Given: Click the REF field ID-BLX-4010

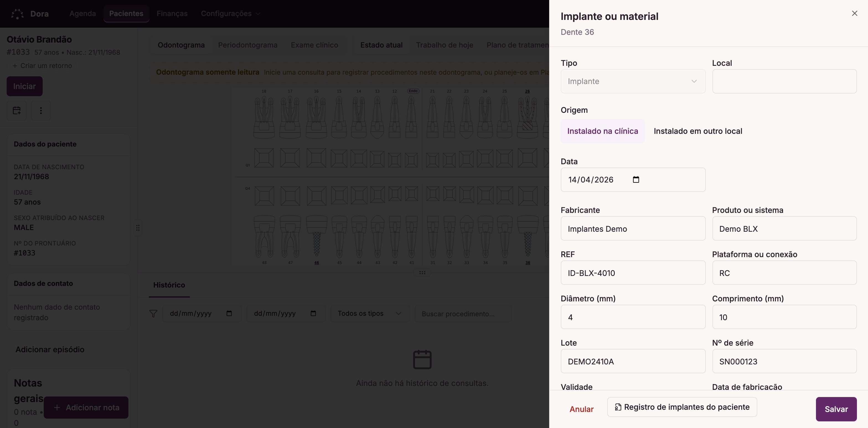Looking at the screenshot, I should [633, 273].
